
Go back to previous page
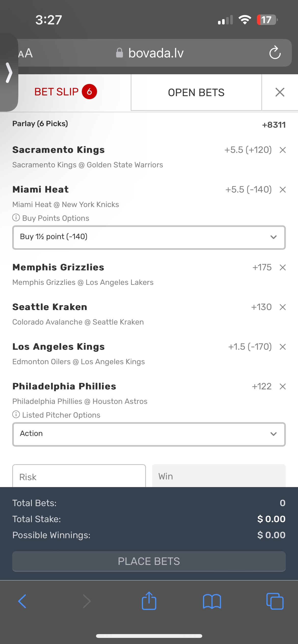pyautogui.click(x=22, y=601)
